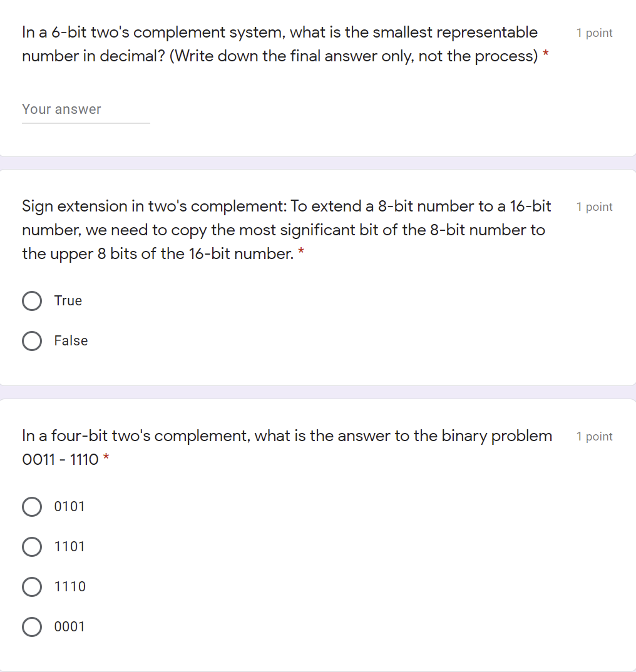Click the 1 point label on the sign extension question

(x=593, y=206)
